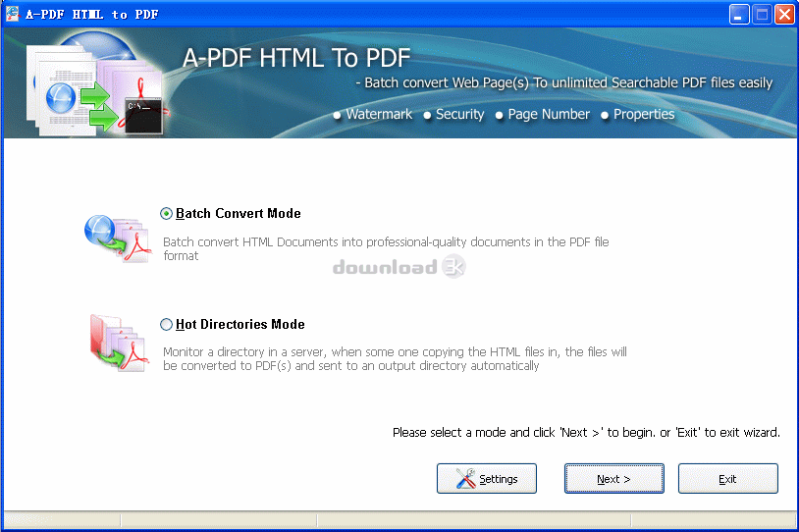Screen dimensions: 799x532
Task: Click the A-PDF app icon in title bar
Action: (x=12, y=14)
